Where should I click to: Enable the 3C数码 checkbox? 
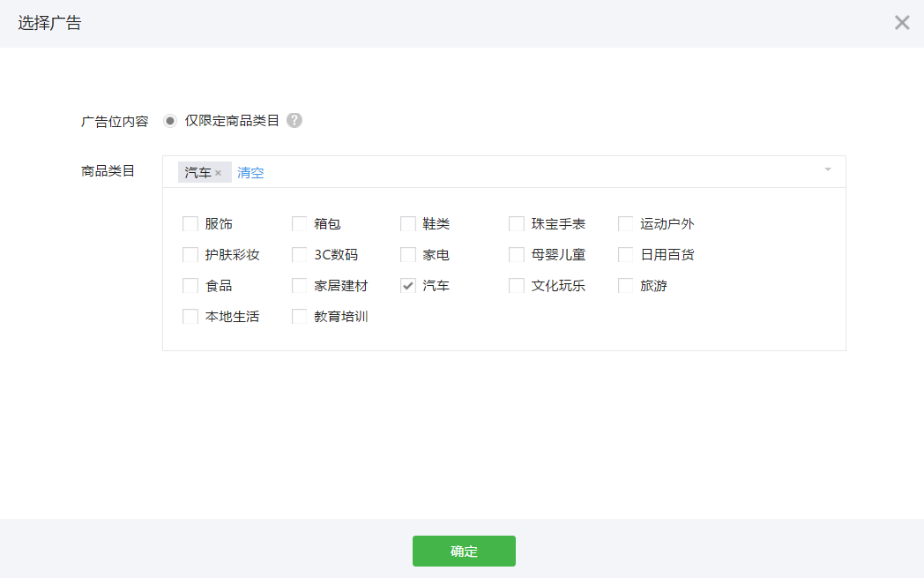(300, 255)
